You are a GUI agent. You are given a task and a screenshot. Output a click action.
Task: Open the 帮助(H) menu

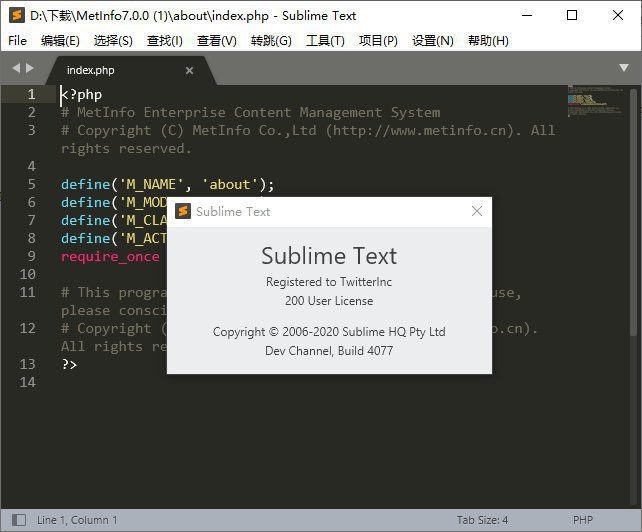pos(488,40)
